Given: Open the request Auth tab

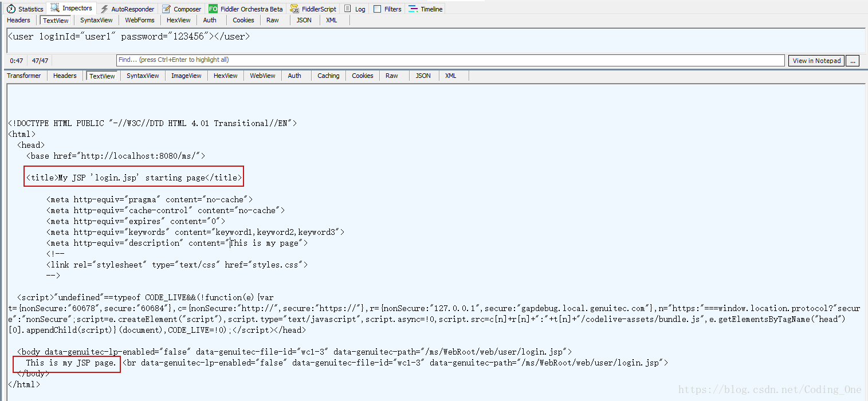Looking at the screenshot, I should pos(210,20).
